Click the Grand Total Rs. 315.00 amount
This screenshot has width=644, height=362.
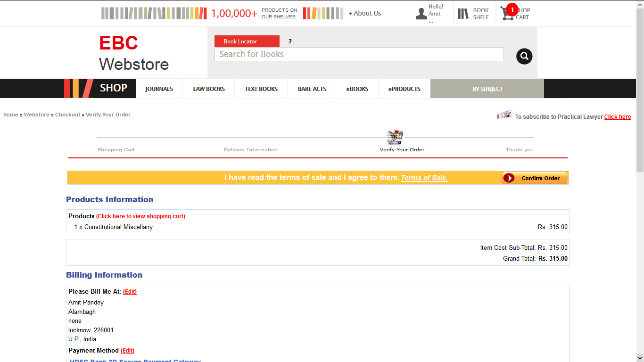pyautogui.click(x=553, y=259)
